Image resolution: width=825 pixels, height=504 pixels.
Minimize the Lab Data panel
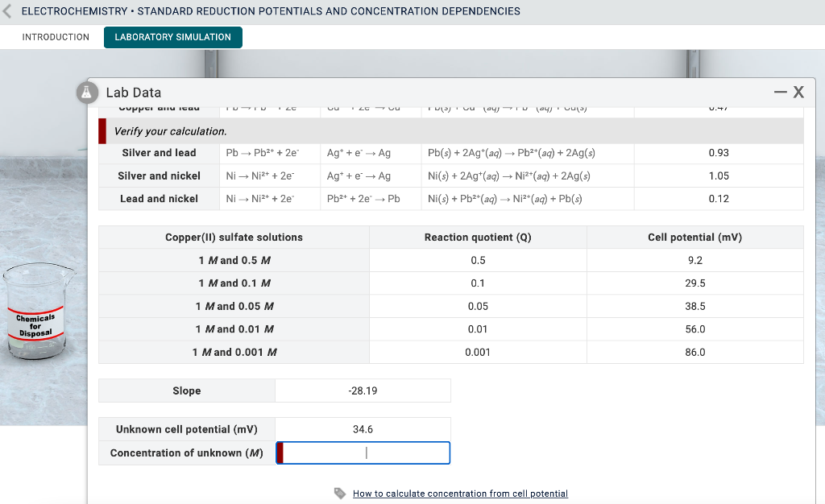(x=780, y=92)
